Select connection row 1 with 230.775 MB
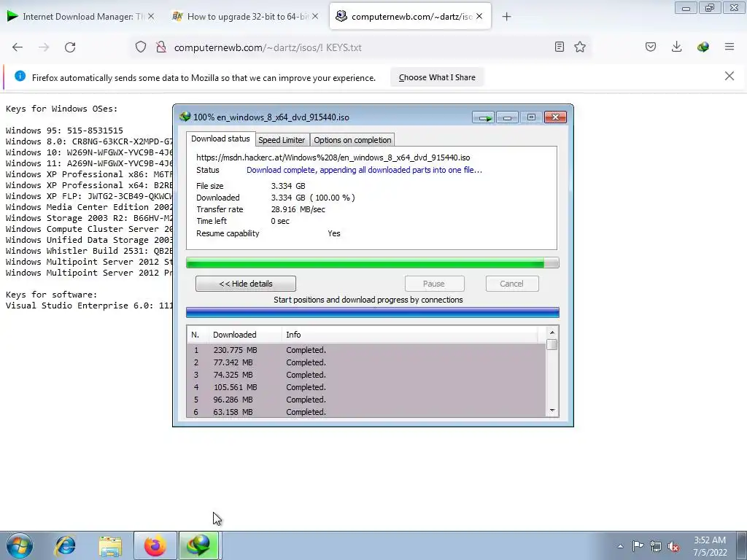Viewport: 747px width, 560px height. [x=366, y=350]
